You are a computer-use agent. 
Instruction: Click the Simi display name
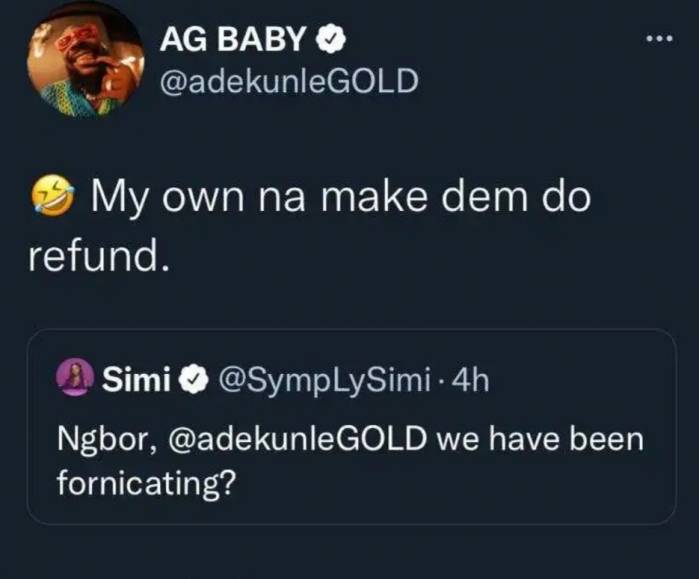(x=137, y=380)
